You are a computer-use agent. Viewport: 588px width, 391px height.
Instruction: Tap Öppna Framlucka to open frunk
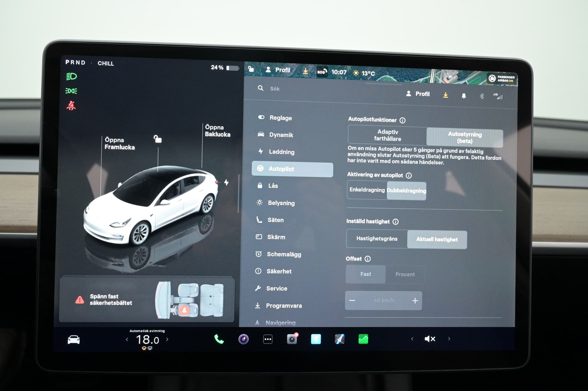119,143
